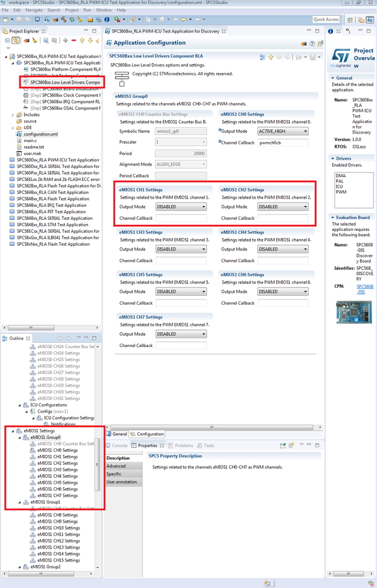Click CH1 Channel Callback input field
377x588 pixels.
click(181, 218)
